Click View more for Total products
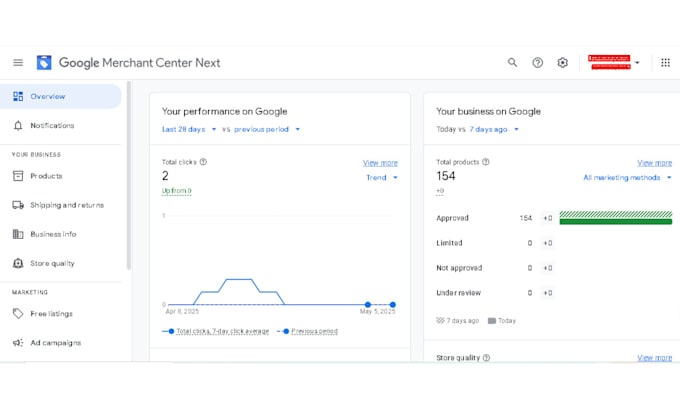The image size is (680, 409). click(654, 163)
